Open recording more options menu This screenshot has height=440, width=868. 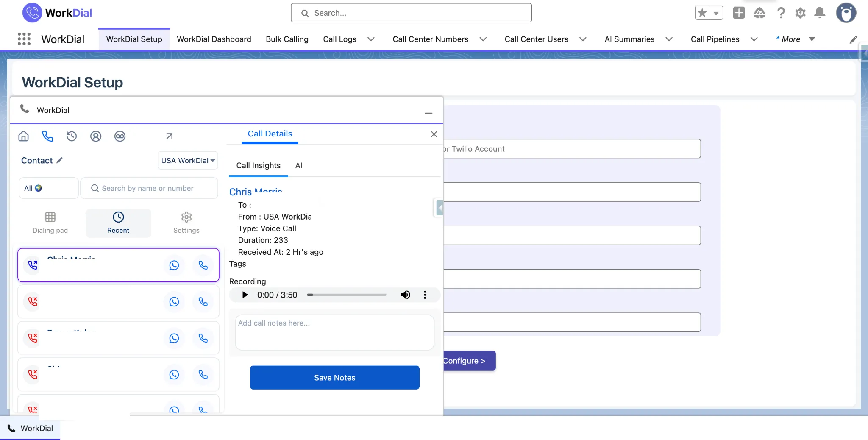click(x=425, y=295)
